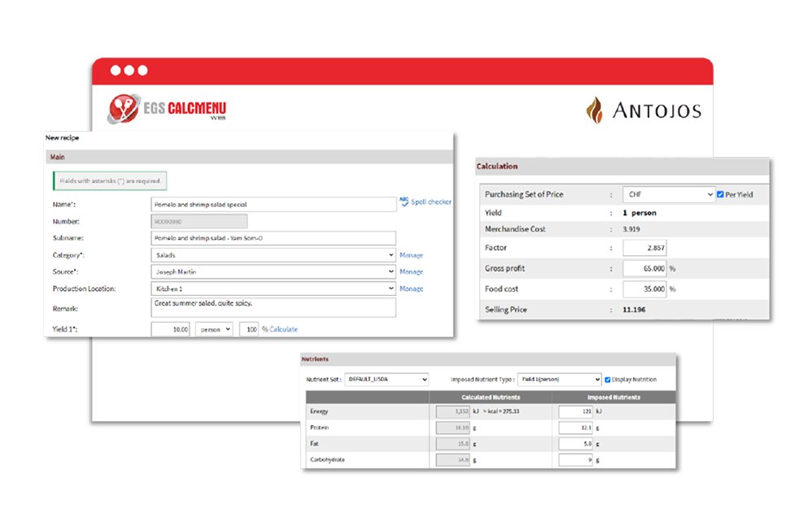Expand the Production Location Kitchen 1 dropdown
Viewport: 812px width, 530px height.
tap(273, 289)
